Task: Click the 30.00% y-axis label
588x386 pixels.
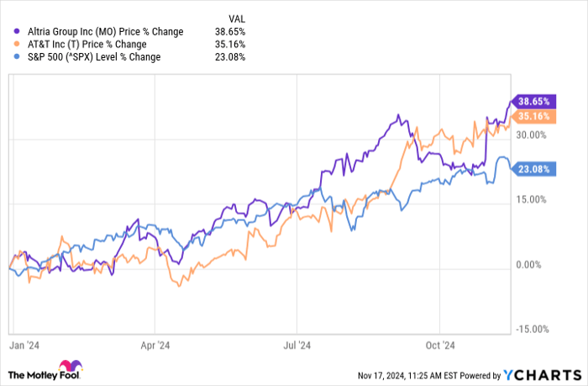Action: point(530,135)
